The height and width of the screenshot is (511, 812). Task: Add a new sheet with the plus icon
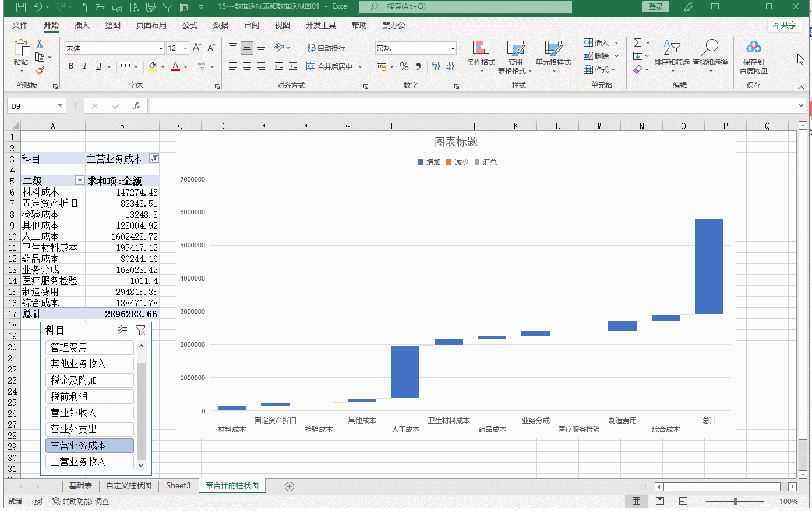(x=290, y=487)
